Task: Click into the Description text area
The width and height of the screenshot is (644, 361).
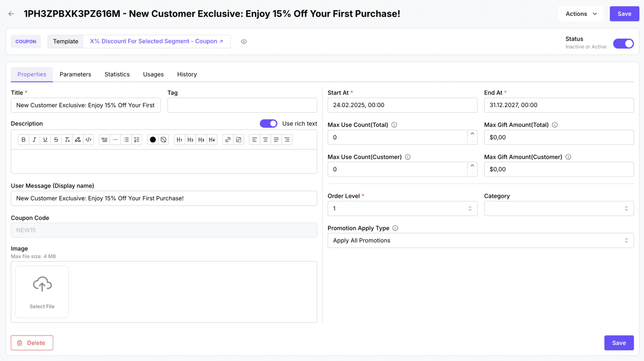Action: click(164, 161)
